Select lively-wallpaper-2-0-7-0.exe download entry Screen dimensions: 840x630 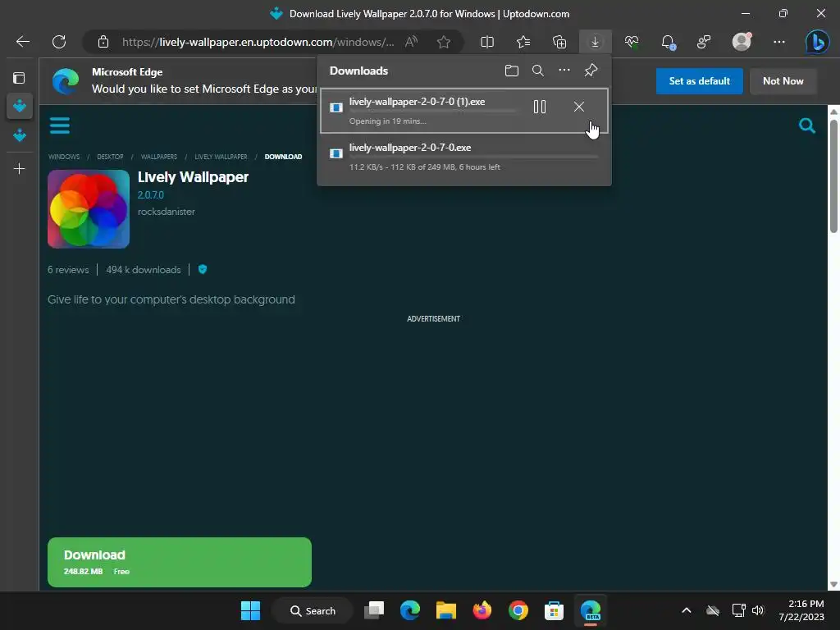pyautogui.click(x=464, y=157)
